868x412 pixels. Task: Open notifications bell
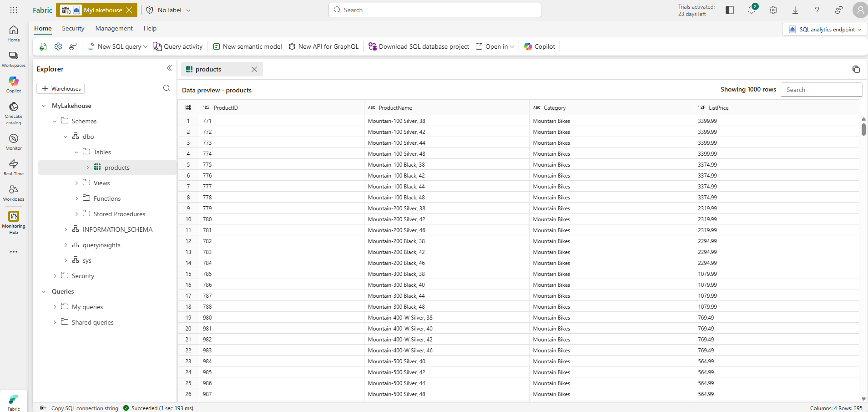pyautogui.click(x=752, y=10)
